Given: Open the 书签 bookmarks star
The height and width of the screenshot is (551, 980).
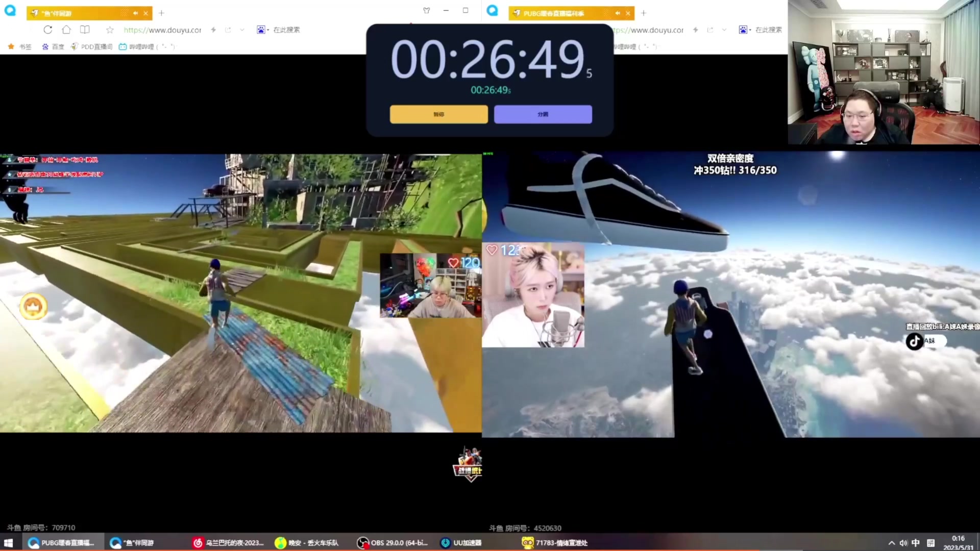Looking at the screenshot, I should point(19,46).
